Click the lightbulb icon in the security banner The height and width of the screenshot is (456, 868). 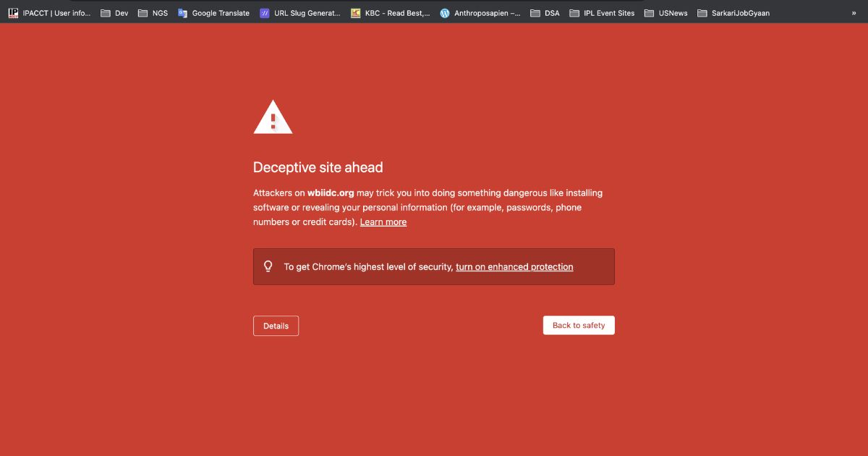[268, 266]
